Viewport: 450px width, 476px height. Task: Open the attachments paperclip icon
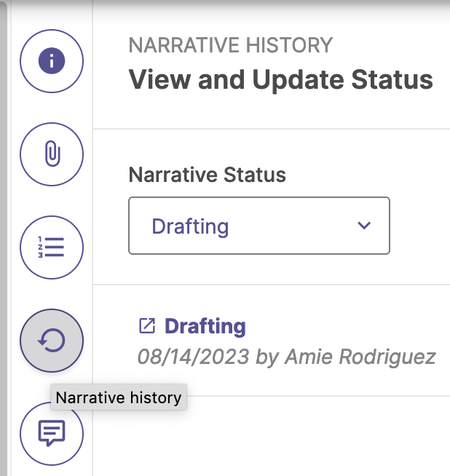pos(52,154)
